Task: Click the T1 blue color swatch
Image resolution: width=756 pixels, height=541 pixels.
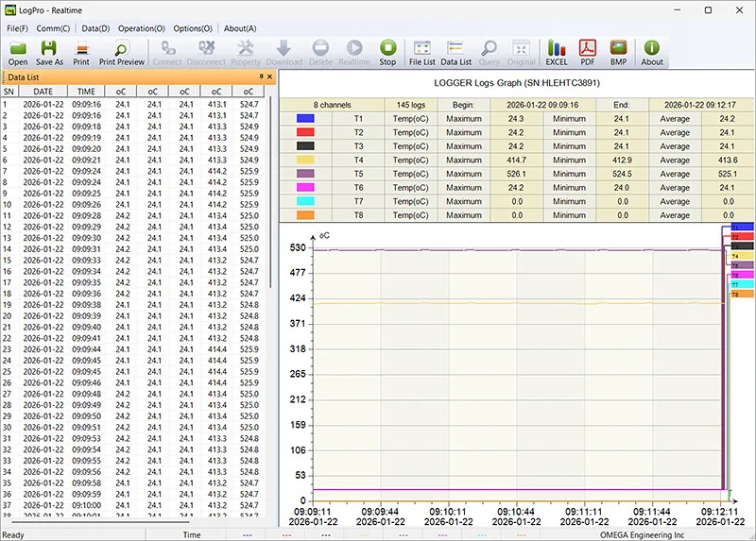Action: click(306, 119)
